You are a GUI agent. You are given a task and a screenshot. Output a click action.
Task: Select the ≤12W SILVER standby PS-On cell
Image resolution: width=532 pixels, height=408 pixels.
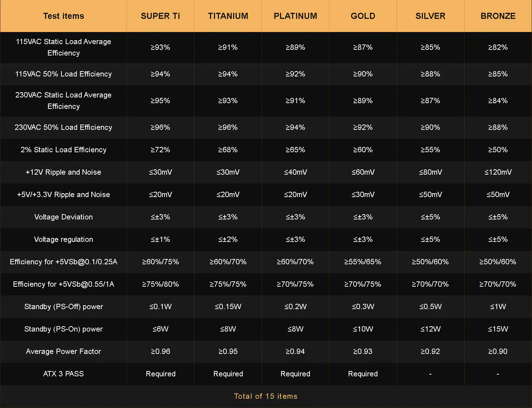pos(430,329)
